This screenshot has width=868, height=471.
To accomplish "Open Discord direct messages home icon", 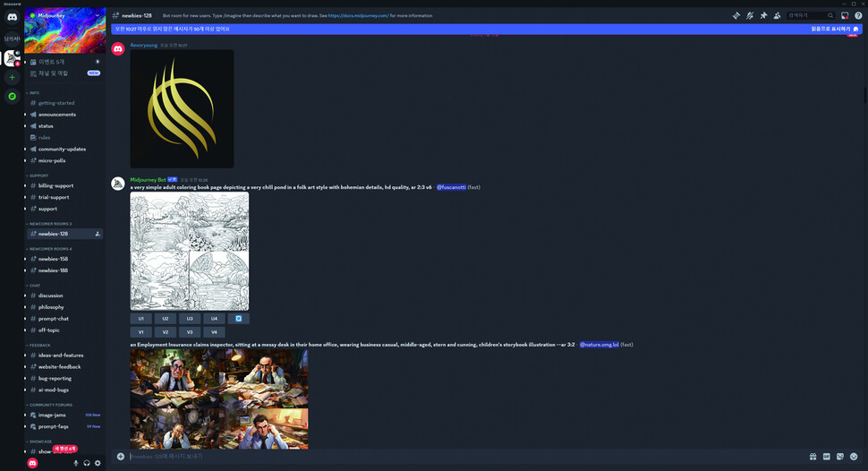I will pyautogui.click(x=12, y=17).
